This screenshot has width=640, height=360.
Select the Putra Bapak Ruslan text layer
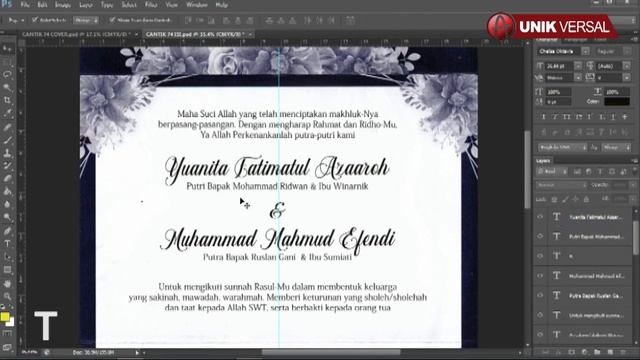[x=596, y=296]
